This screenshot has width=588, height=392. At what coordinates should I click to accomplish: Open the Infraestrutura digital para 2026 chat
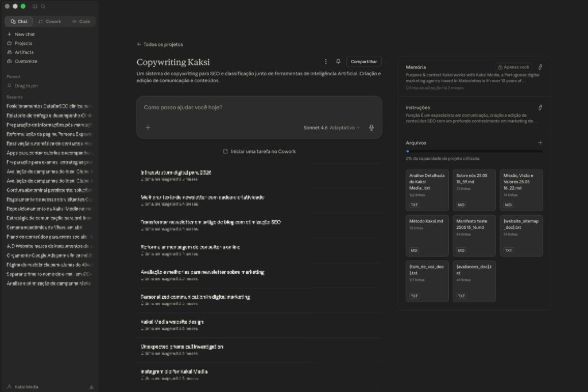pyautogui.click(x=260, y=175)
